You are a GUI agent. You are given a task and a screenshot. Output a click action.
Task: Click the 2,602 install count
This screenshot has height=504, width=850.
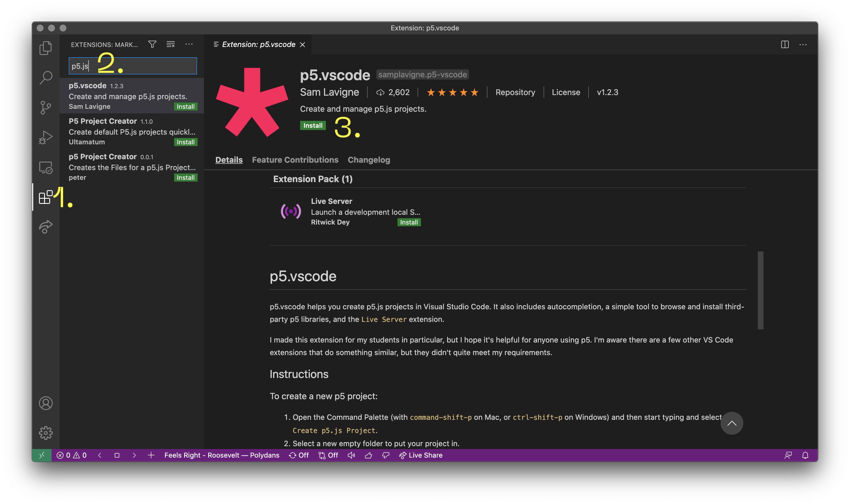[x=393, y=92]
